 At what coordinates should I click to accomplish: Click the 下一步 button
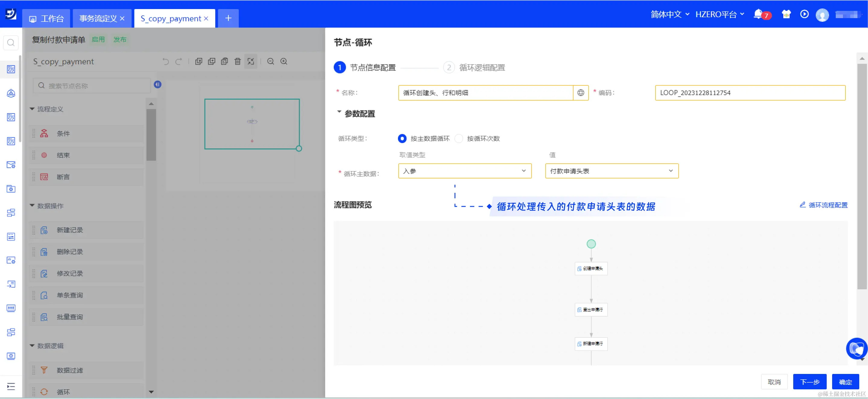[810, 381]
